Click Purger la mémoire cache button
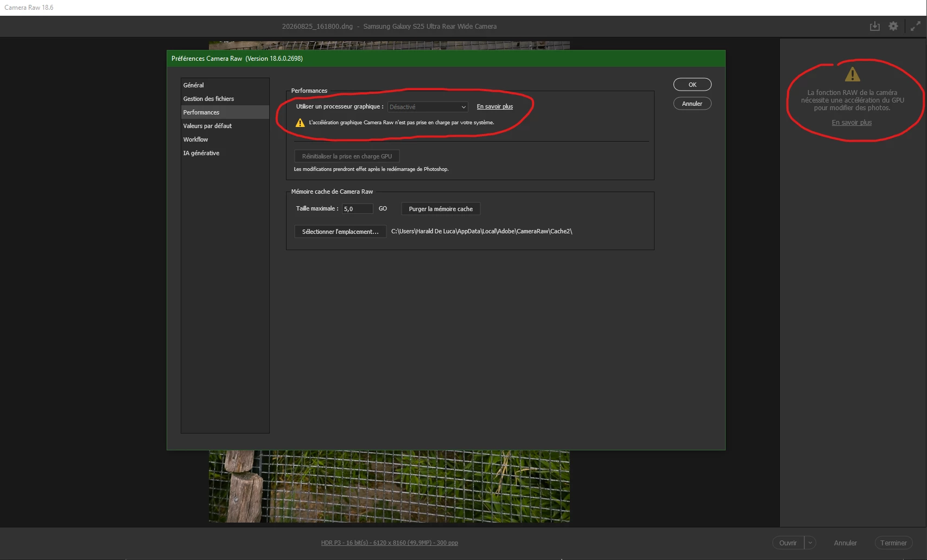The image size is (927, 560). point(441,209)
